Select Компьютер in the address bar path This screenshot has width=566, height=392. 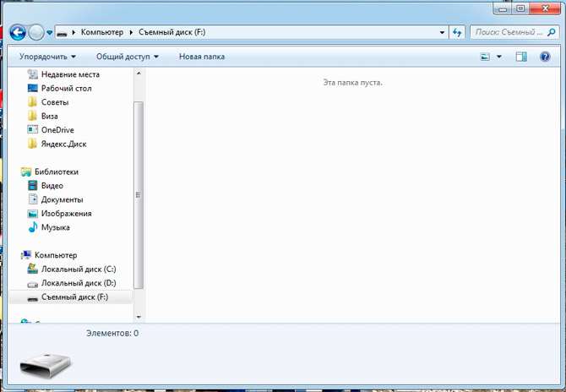tap(102, 32)
